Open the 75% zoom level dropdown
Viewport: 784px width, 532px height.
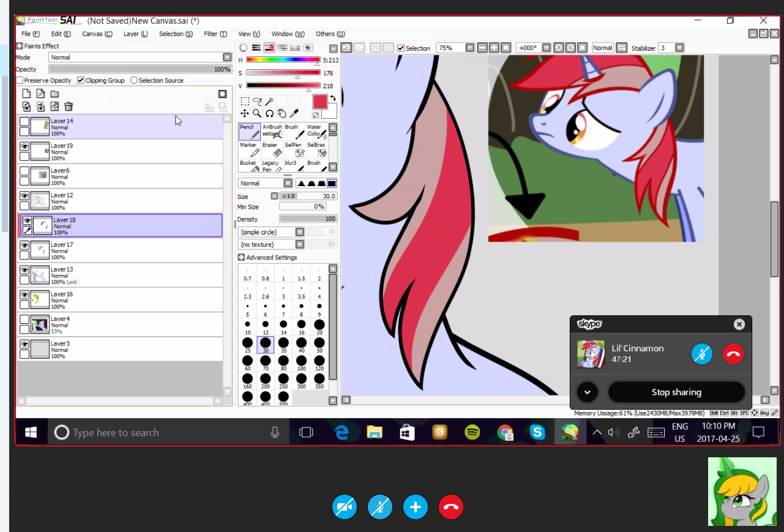click(x=469, y=48)
